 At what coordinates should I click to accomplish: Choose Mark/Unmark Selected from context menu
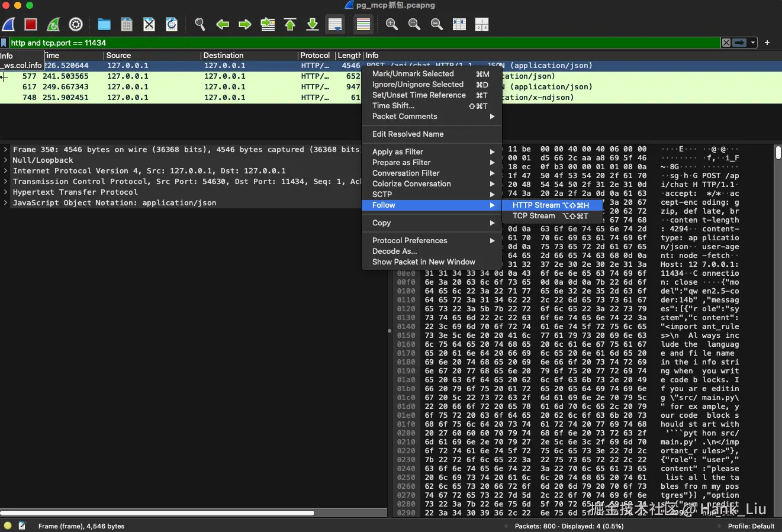[432, 74]
